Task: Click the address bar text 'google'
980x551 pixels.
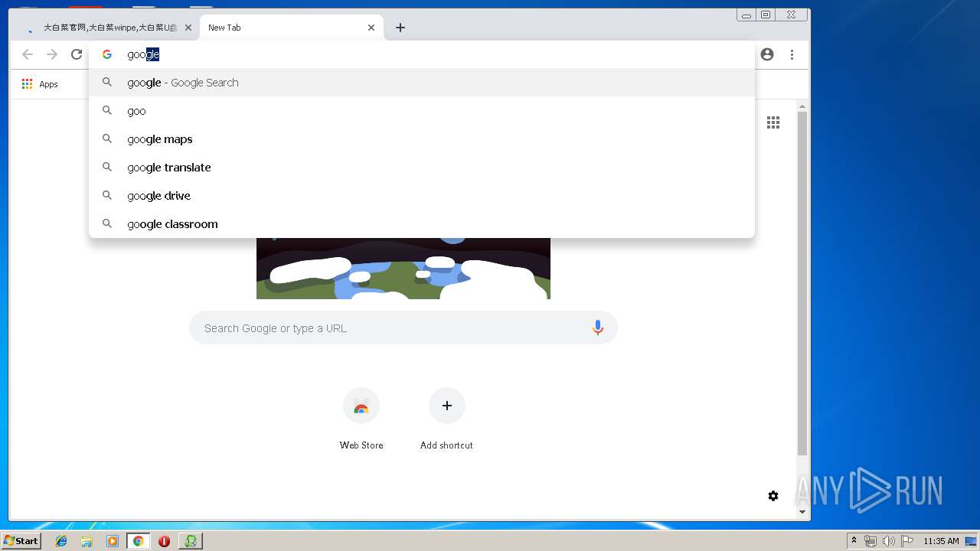Action: (x=143, y=54)
